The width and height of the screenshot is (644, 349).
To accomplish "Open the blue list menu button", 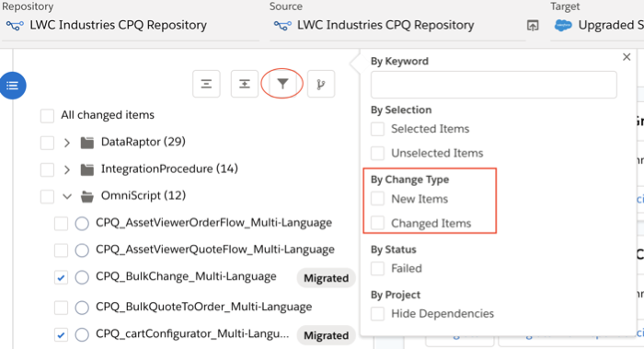I will (x=12, y=86).
